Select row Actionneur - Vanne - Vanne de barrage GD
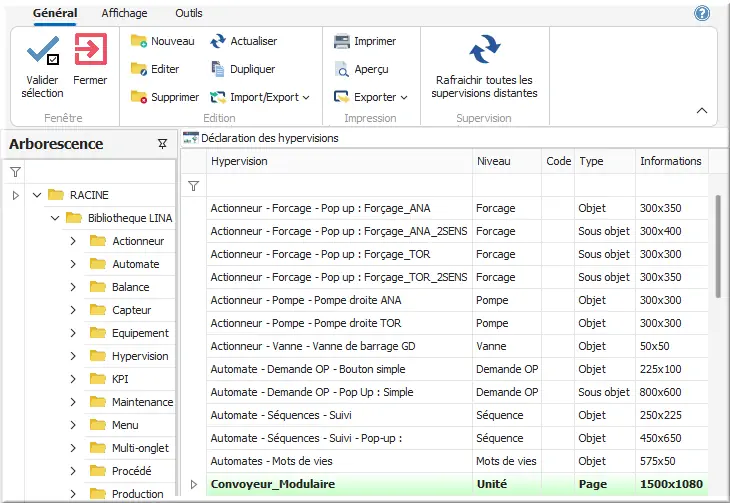Viewport: 730px width, 503px height. pyautogui.click(x=457, y=346)
